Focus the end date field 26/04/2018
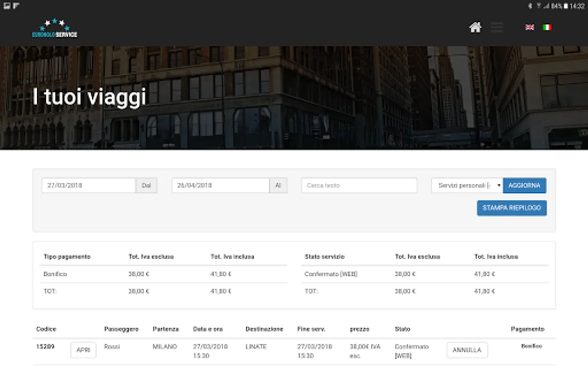588x368 pixels. [220, 185]
